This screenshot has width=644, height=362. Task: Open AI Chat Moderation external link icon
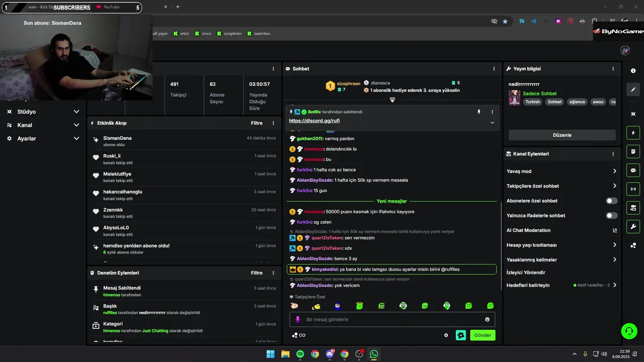[x=614, y=230]
